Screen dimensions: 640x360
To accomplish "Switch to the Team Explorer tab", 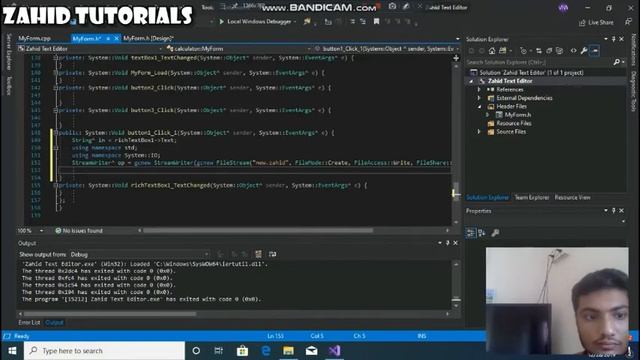I will (531, 198).
